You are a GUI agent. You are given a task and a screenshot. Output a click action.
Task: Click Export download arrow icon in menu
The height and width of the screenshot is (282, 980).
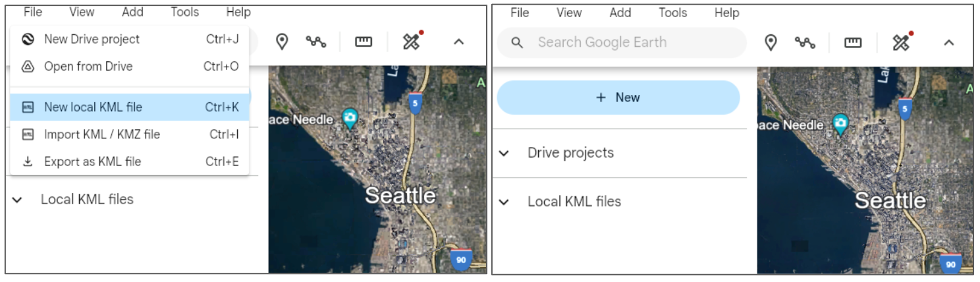tap(28, 161)
